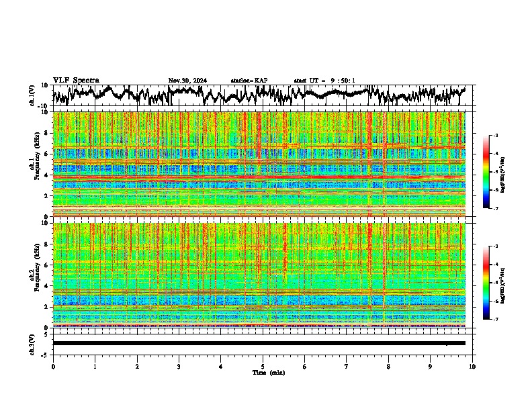Click time axis tick label "2"

(137, 366)
